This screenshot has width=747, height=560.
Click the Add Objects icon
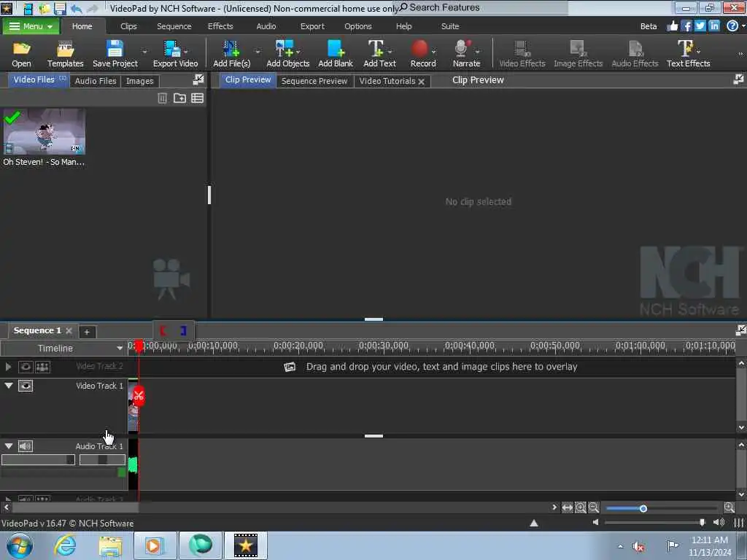285,49
